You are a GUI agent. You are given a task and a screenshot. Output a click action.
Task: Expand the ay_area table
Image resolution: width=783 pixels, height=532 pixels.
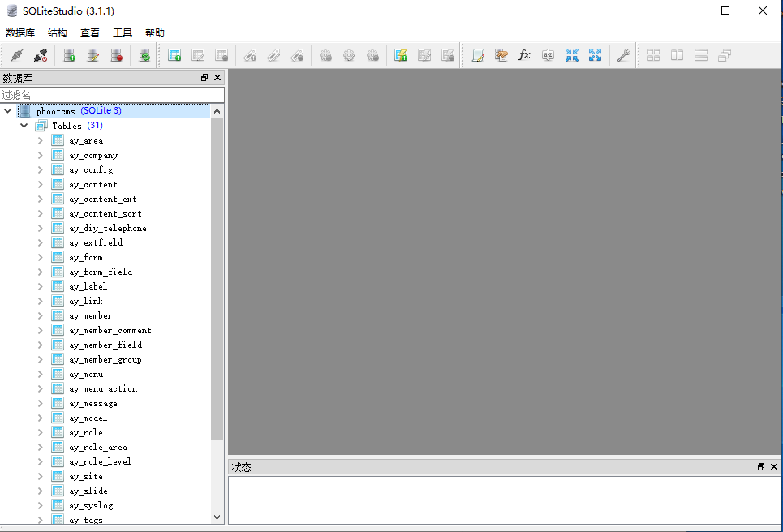(41, 141)
